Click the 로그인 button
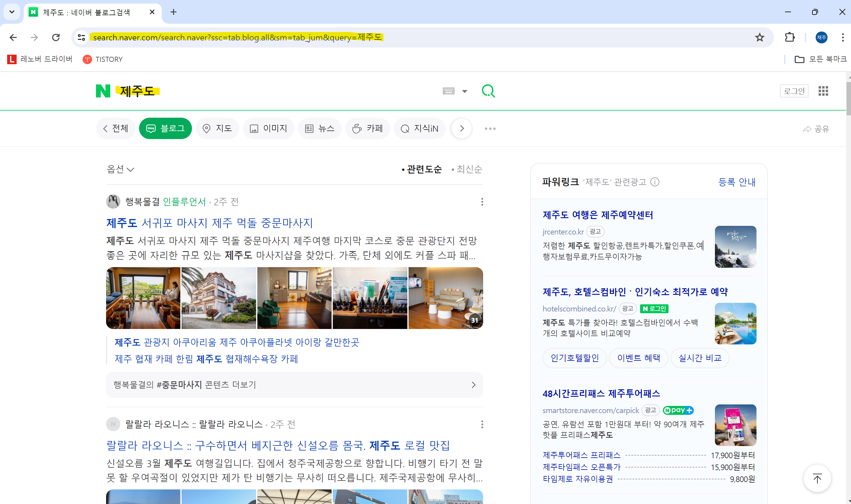This screenshot has height=504, width=851. [794, 91]
